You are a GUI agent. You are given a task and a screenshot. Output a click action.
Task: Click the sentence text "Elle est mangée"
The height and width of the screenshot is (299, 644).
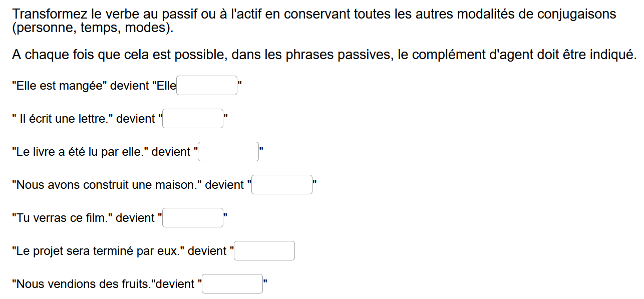pos(59,86)
